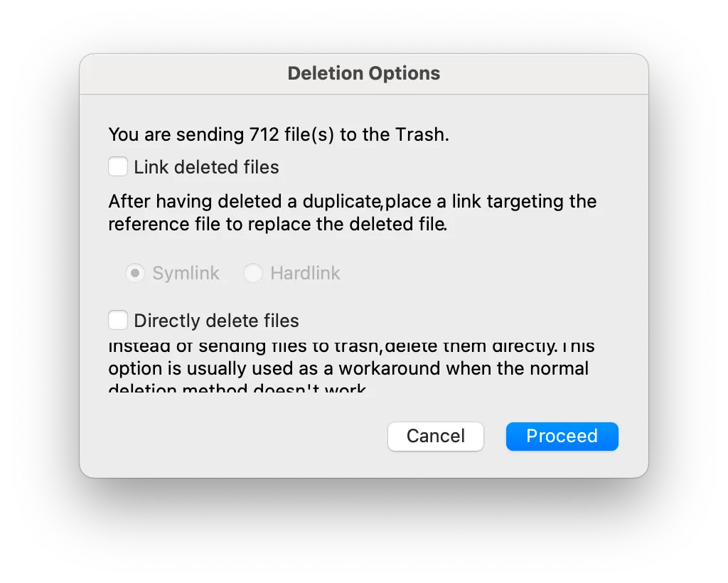
Task: Choose Hardlink as the link type
Action: pos(253,273)
